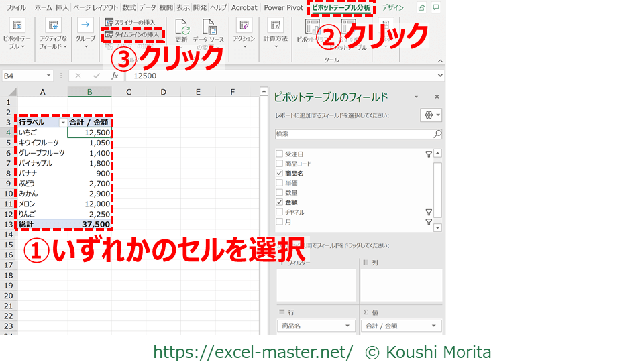This screenshot has width=644, height=362.
Task: Uncheck the 商品名 field checkbox
Action: click(x=279, y=174)
